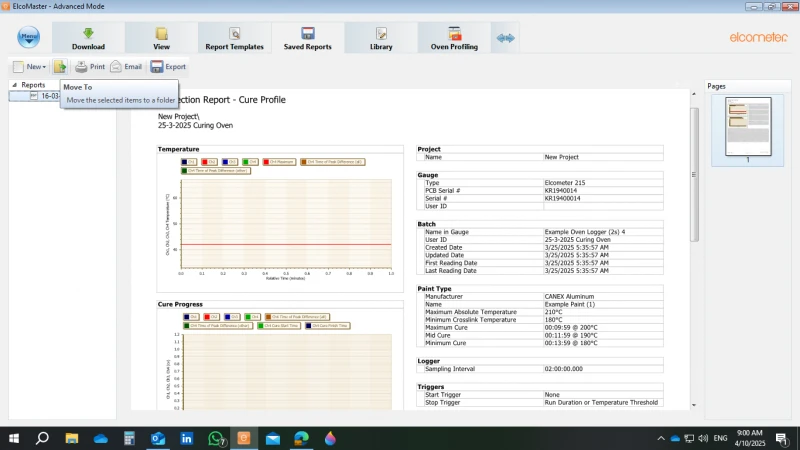Click the Ch4 Cure Start Time legend entry
This screenshot has height=450, width=800.
point(279,326)
